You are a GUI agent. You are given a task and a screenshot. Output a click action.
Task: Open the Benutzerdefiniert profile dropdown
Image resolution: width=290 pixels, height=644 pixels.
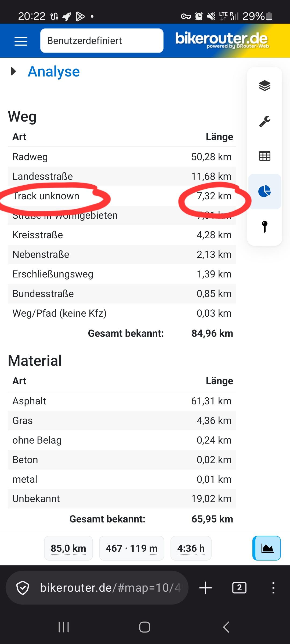pyautogui.click(x=102, y=41)
